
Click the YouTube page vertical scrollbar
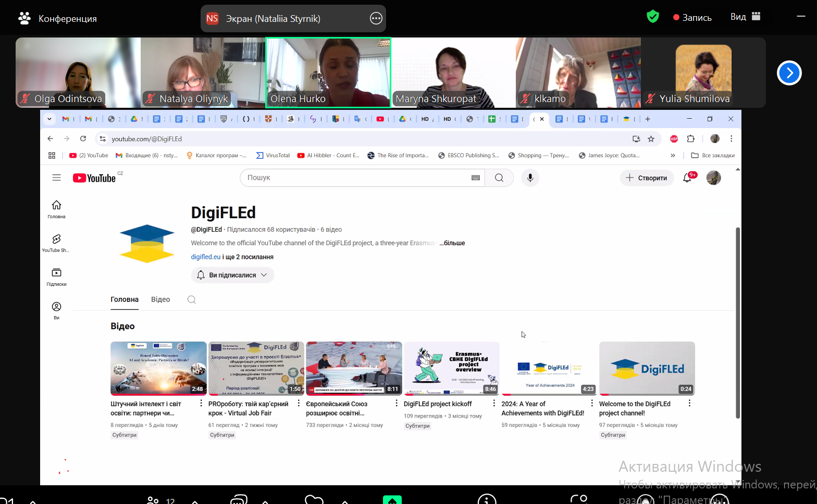pos(737,323)
